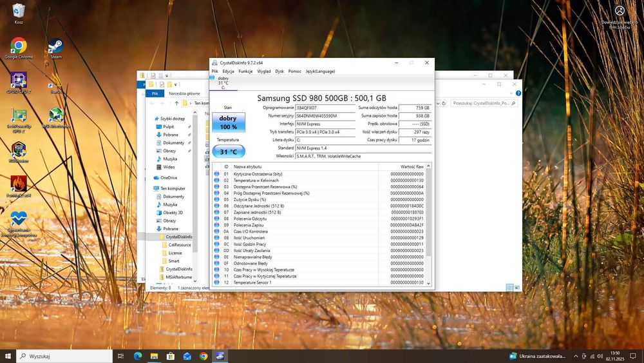This screenshot has width=644, height=363.
Task: Click the 31 °C temperature indicator
Action: (228, 152)
